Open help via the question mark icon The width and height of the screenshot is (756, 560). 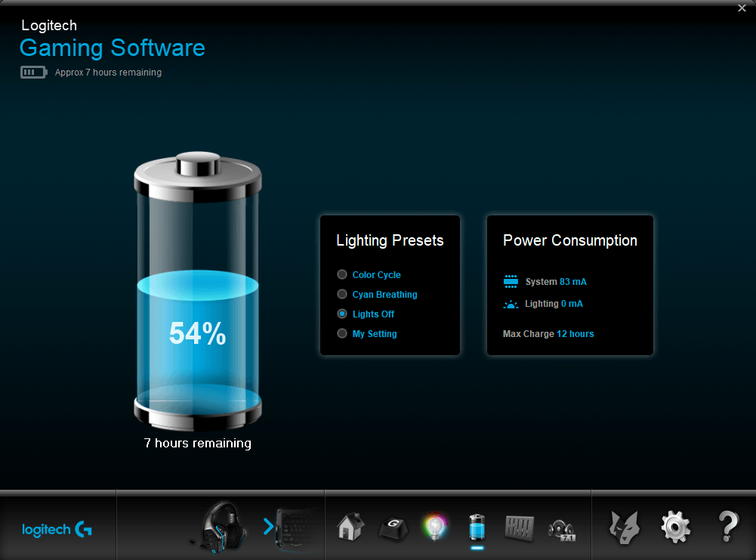point(727,526)
